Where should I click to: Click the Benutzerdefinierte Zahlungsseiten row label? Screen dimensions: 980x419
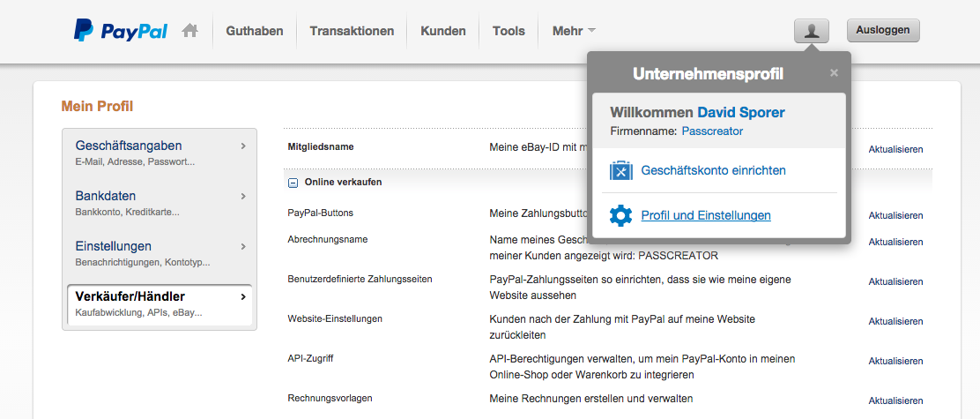[x=360, y=279]
